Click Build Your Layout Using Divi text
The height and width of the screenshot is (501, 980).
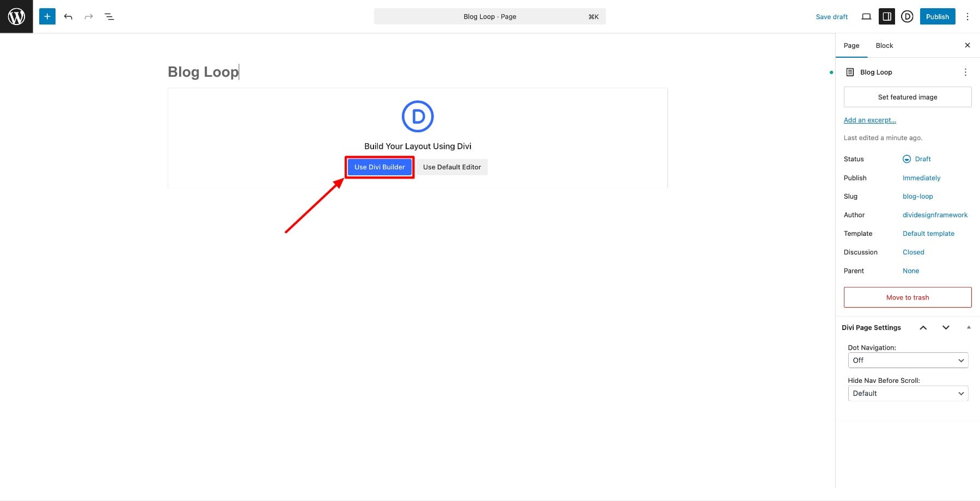pos(418,146)
